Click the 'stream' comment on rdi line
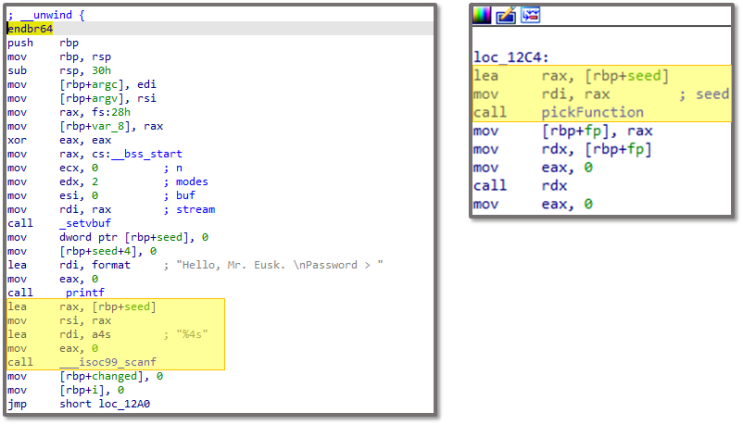This screenshot has height=425, width=743. click(x=195, y=209)
